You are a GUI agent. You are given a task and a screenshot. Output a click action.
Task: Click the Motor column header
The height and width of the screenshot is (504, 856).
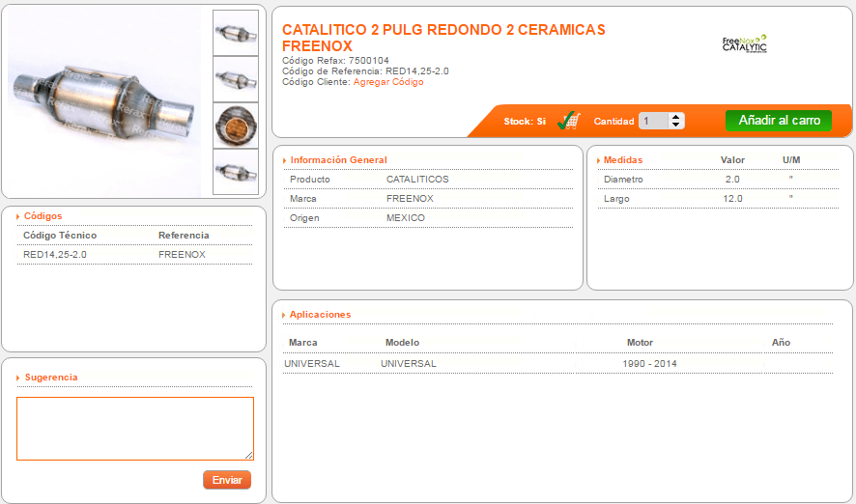coord(640,343)
